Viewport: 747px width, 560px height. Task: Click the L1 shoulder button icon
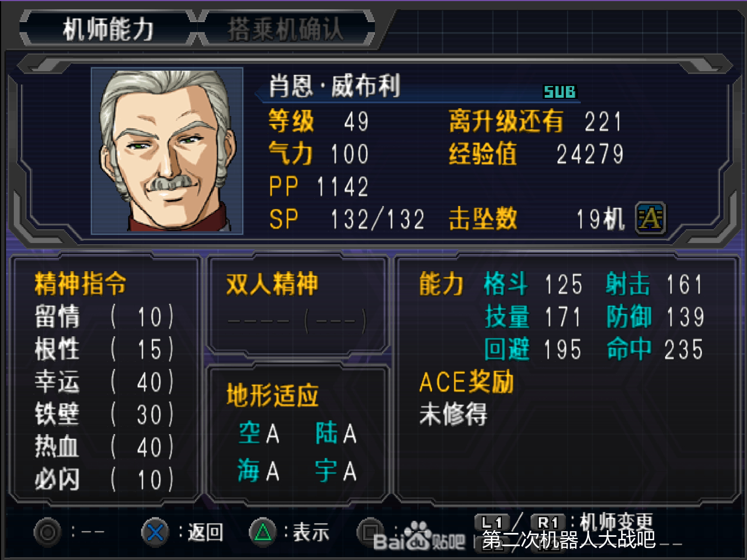(x=491, y=522)
